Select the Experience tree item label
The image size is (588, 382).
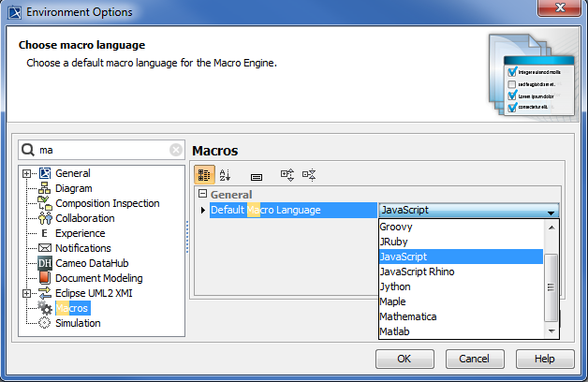click(x=80, y=233)
